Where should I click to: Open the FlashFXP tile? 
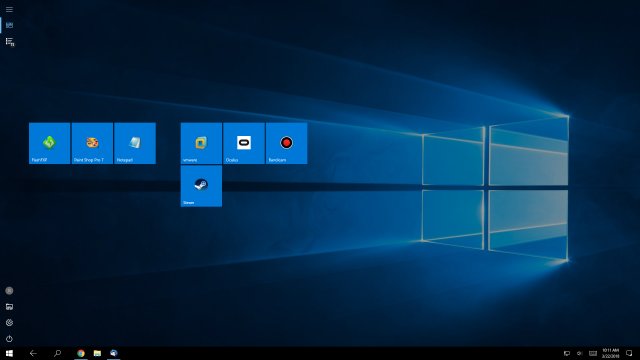49,143
